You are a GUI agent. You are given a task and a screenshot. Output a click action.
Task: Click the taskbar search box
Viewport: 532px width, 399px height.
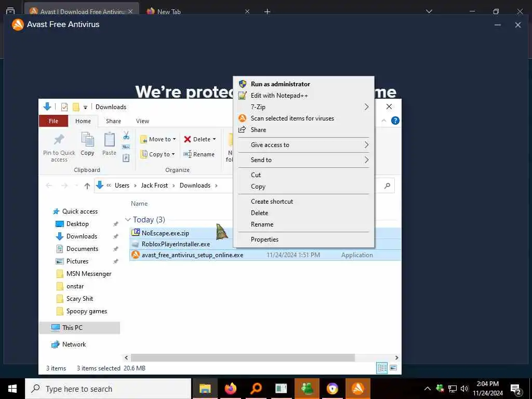point(108,389)
